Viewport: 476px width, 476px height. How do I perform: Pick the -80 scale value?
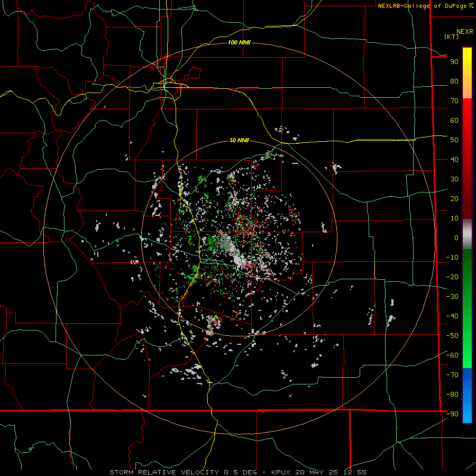pos(452,395)
